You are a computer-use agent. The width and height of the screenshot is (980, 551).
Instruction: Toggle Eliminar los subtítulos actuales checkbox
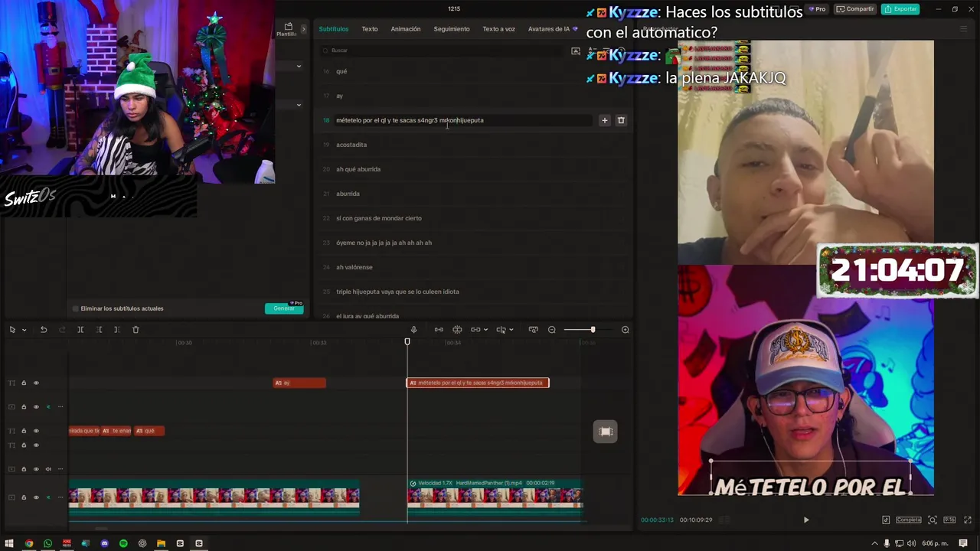pos(76,308)
